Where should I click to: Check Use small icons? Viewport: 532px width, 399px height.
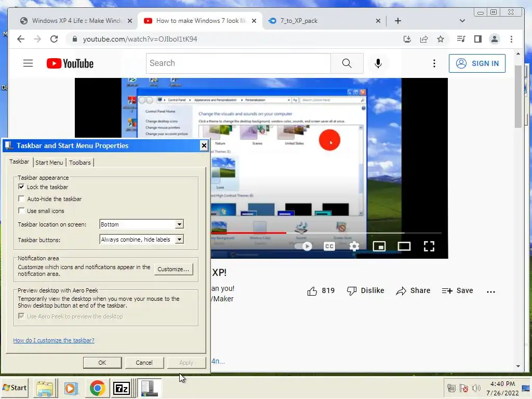[x=21, y=211]
